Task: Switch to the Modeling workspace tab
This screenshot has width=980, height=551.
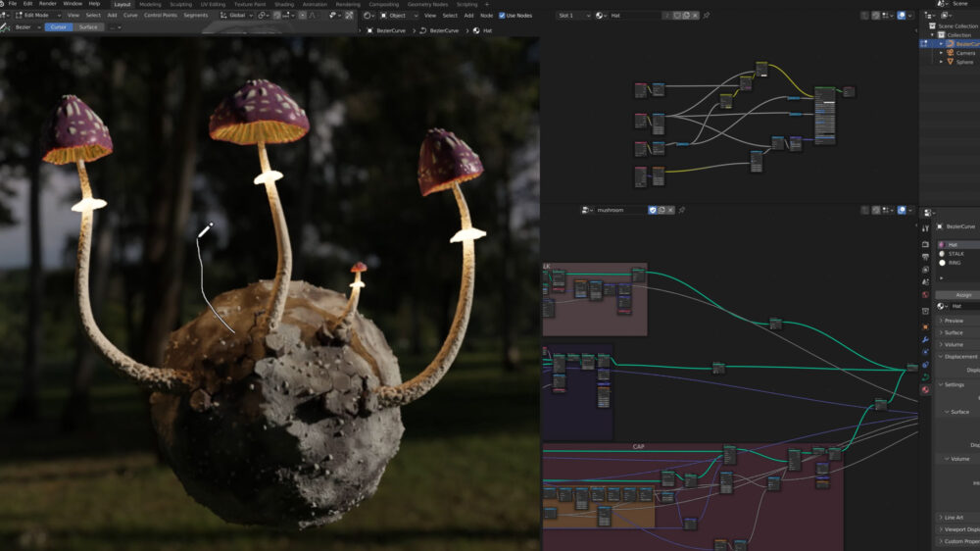Action: pos(150,4)
